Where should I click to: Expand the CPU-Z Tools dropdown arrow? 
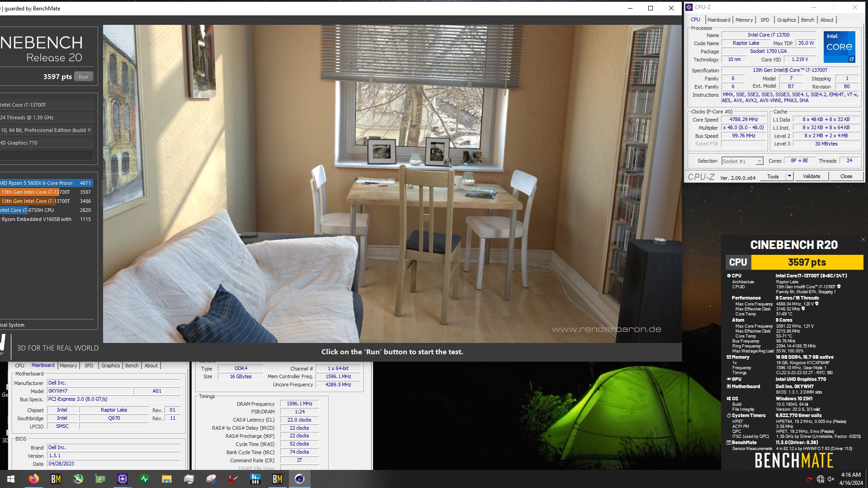pyautogui.click(x=789, y=176)
